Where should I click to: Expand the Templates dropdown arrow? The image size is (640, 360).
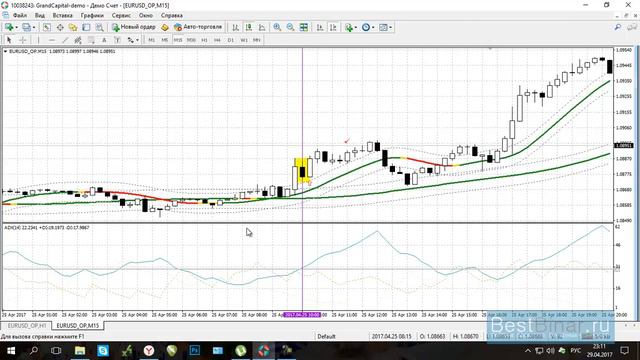391,27
